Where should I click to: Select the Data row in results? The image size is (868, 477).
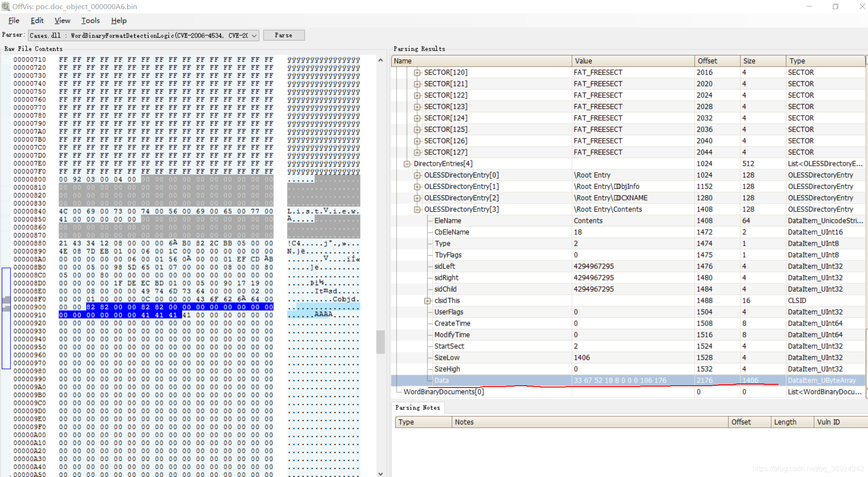coord(628,380)
